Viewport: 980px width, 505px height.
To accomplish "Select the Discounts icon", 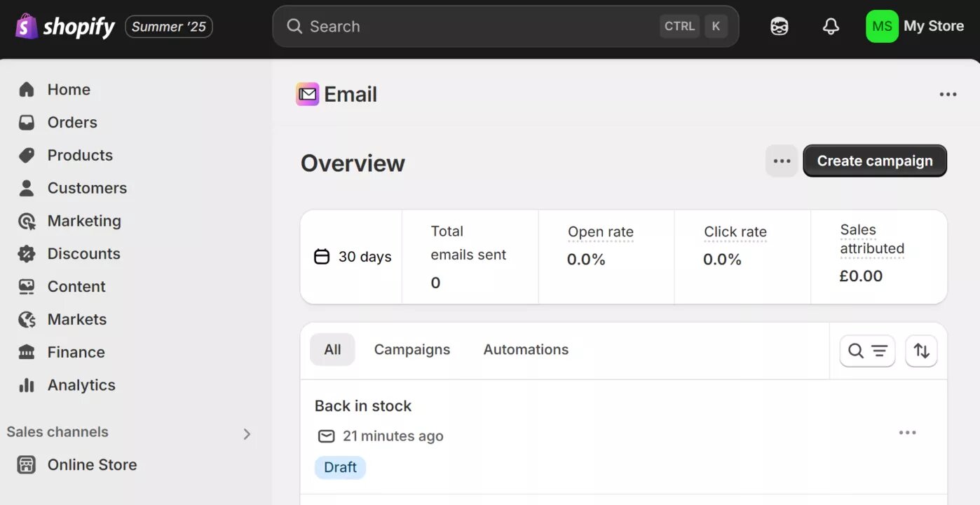I will (26, 253).
